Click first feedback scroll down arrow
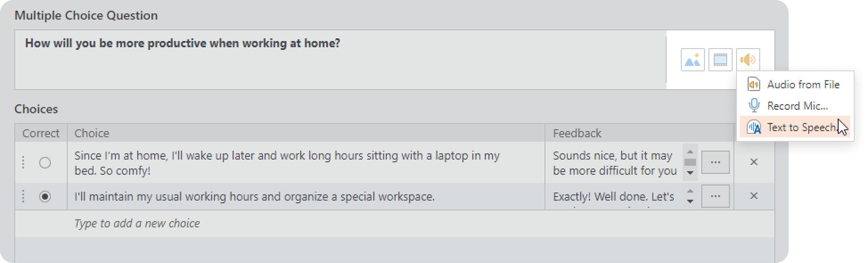 pos(690,173)
